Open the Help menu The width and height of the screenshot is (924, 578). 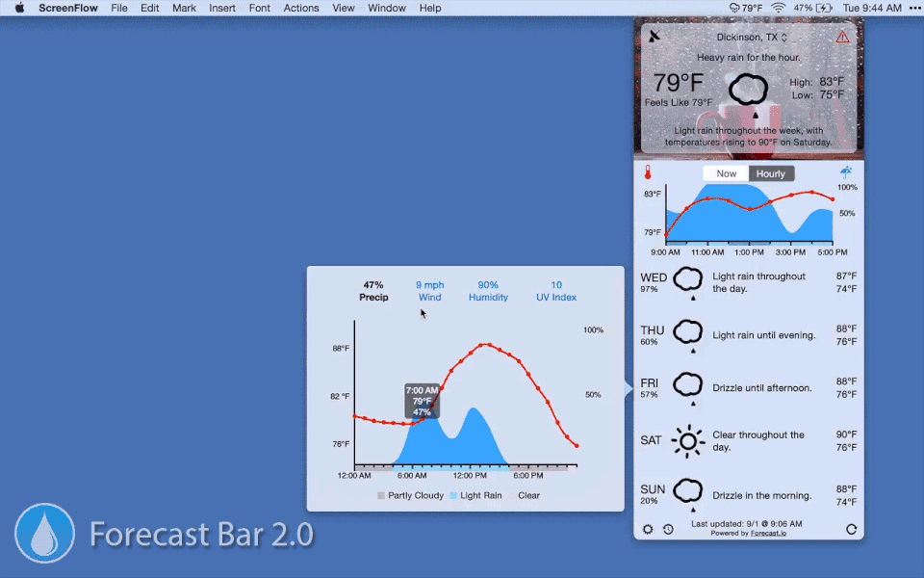(430, 8)
